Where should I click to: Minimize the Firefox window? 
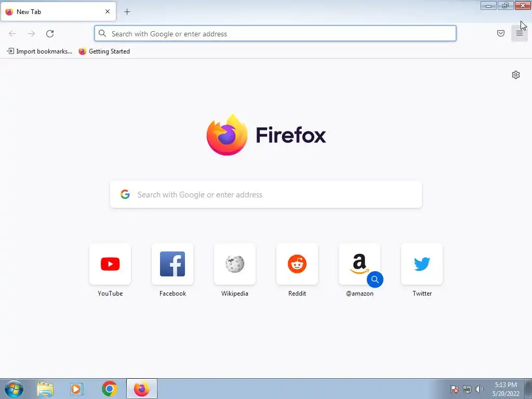488,6
